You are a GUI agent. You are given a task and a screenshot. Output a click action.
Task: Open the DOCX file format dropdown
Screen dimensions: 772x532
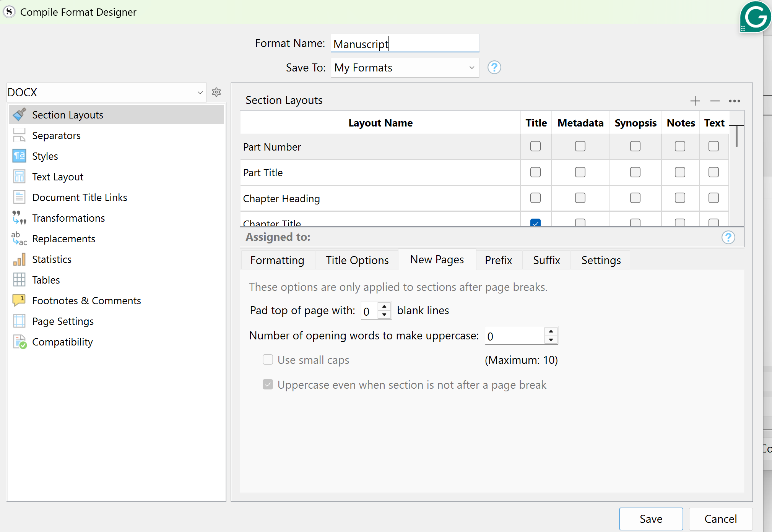[106, 92]
